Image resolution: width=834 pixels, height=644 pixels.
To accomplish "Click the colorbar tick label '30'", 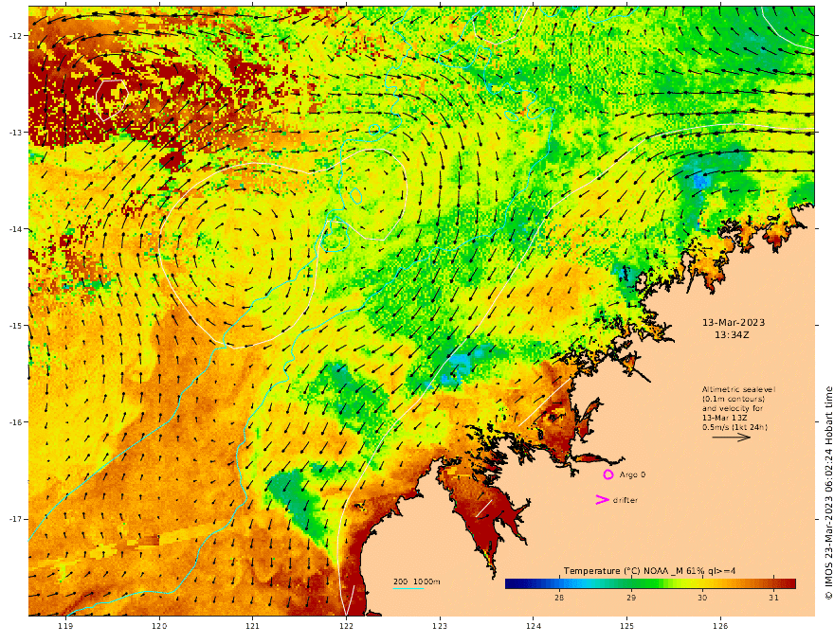I will coord(702,598).
